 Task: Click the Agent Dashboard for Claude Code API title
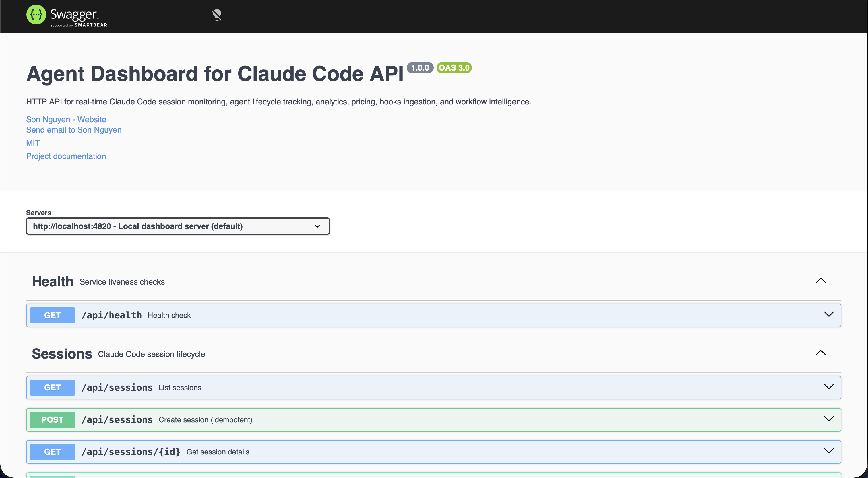tap(215, 73)
